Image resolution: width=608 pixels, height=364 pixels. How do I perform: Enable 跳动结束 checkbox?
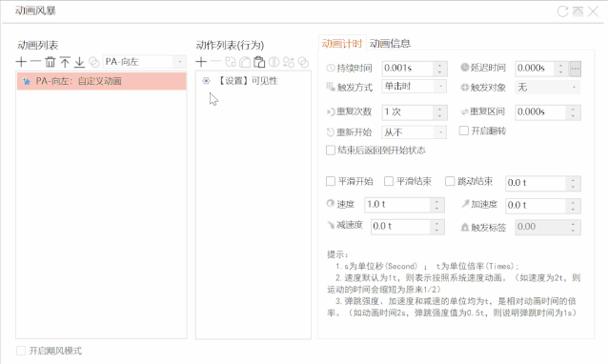[450, 181]
